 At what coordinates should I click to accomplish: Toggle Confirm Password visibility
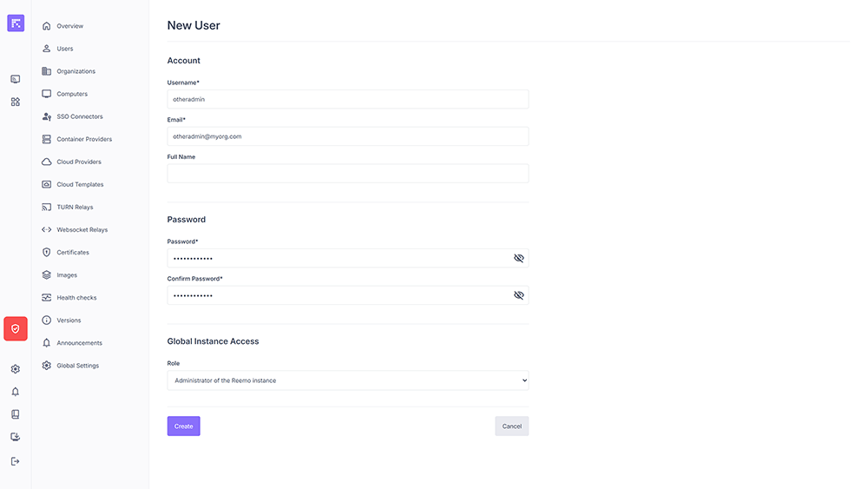pos(518,295)
